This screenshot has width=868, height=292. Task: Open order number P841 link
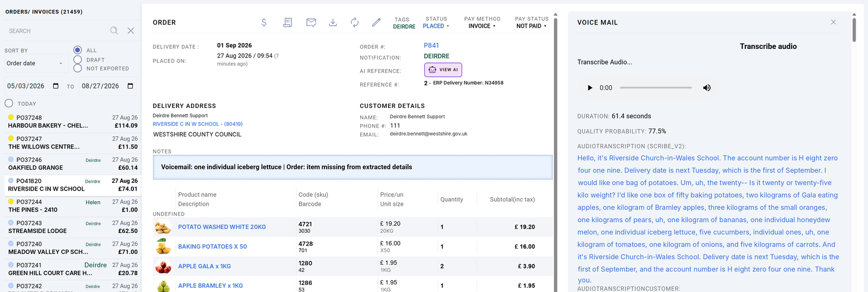click(x=431, y=46)
